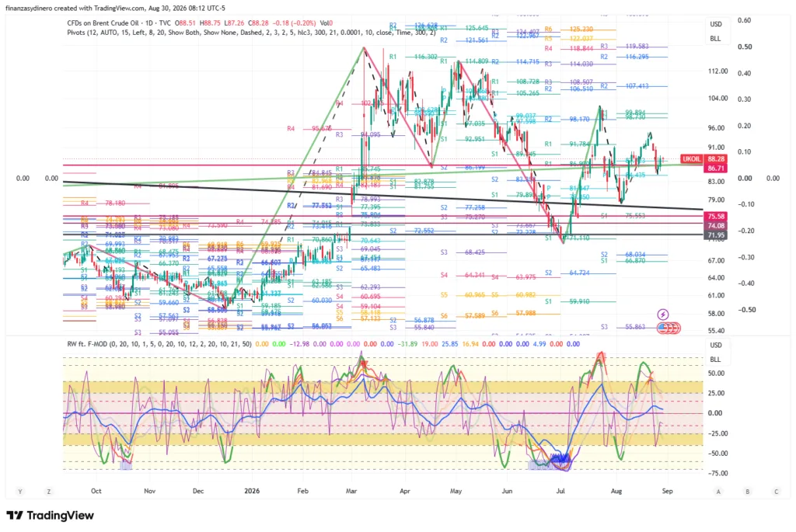
Task: Click the 75.58 horizontal line label
Action: [x=716, y=217]
